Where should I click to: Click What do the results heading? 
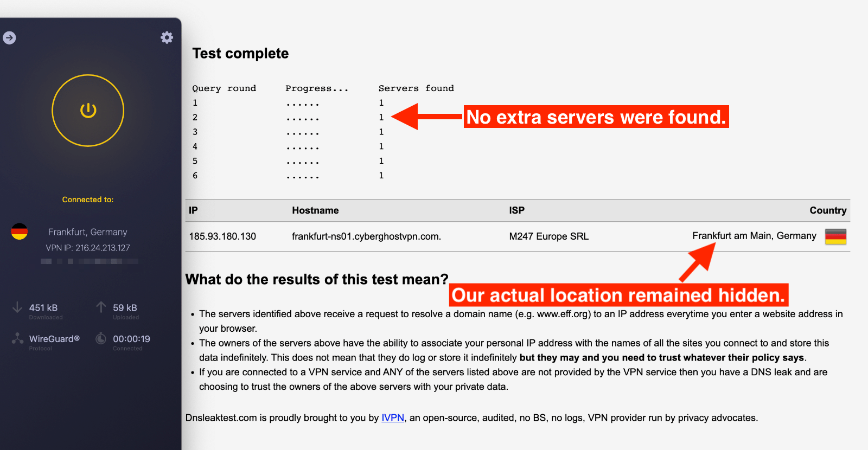tap(317, 279)
